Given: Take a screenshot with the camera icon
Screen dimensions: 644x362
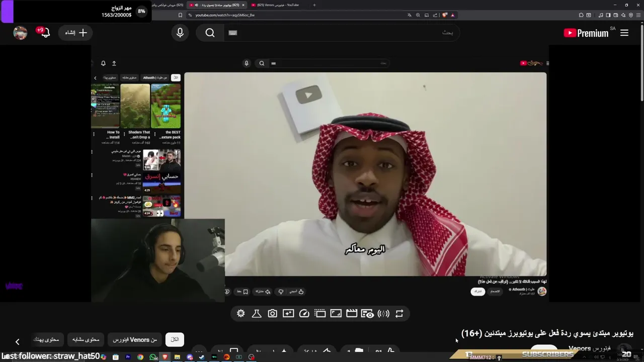Looking at the screenshot, I should click(x=272, y=314).
